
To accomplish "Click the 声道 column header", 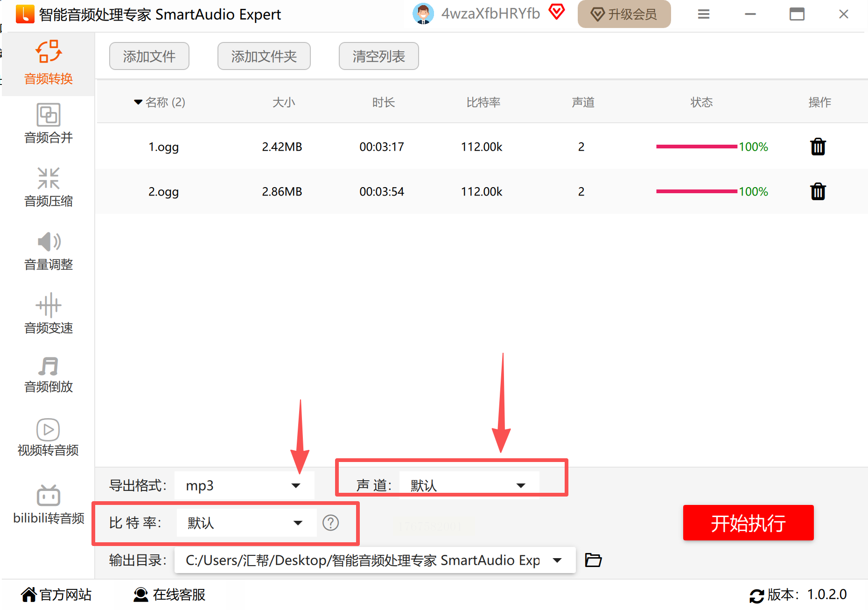I will [583, 102].
